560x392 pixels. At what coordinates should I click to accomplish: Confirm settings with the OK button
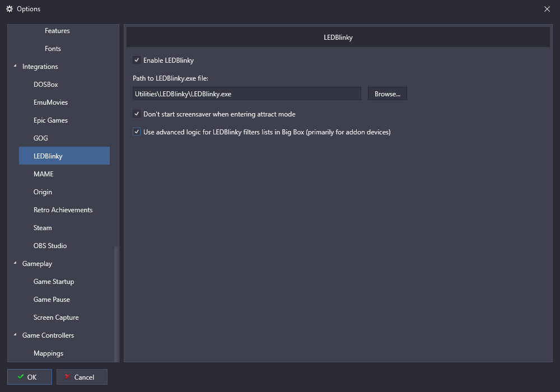point(30,377)
